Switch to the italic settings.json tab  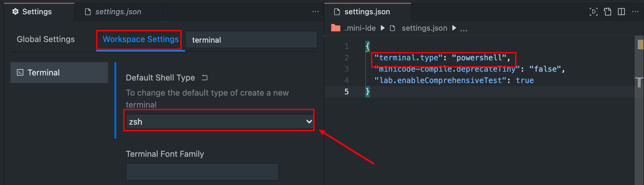[x=118, y=12]
